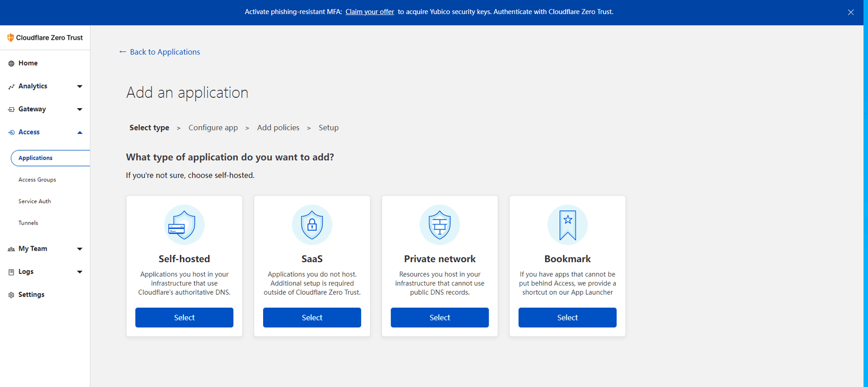Viewport: 868px width, 387px height.
Task: Expand the Logs menu arrow
Action: click(x=80, y=272)
